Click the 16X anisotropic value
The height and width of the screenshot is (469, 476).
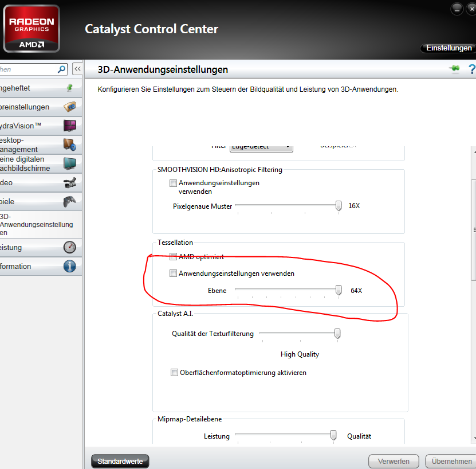click(354, 206)
